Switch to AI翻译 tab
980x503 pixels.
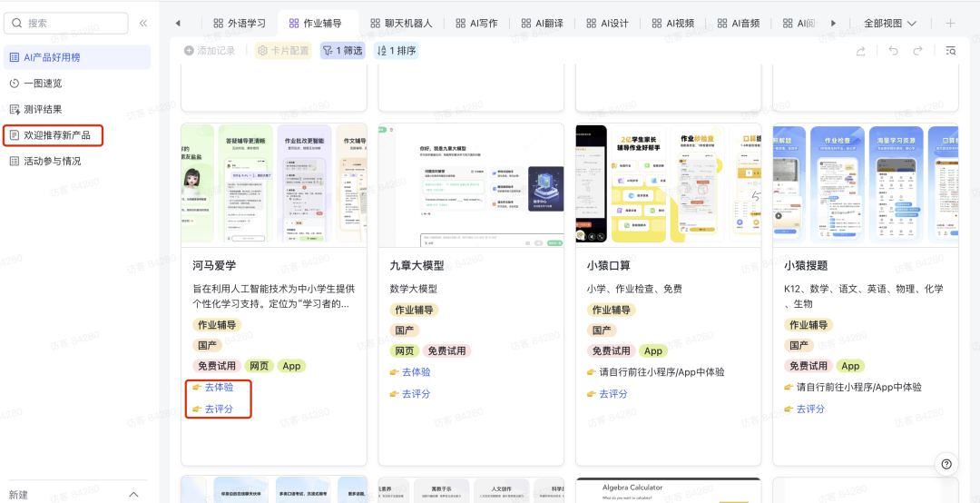pyautogui.click(x=541, y=23)
